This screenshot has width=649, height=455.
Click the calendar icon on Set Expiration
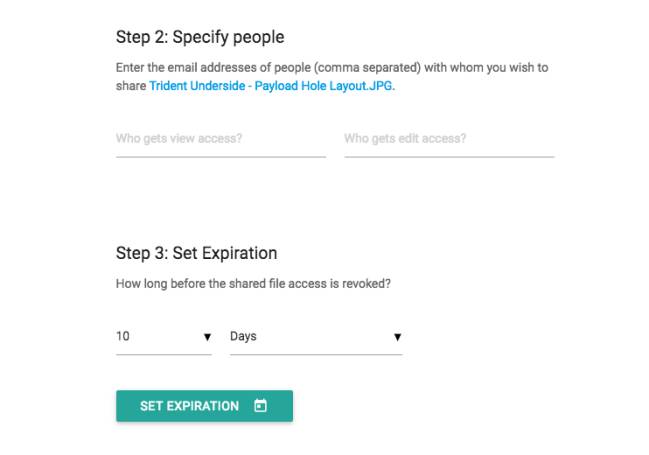[x=260, y=406]
